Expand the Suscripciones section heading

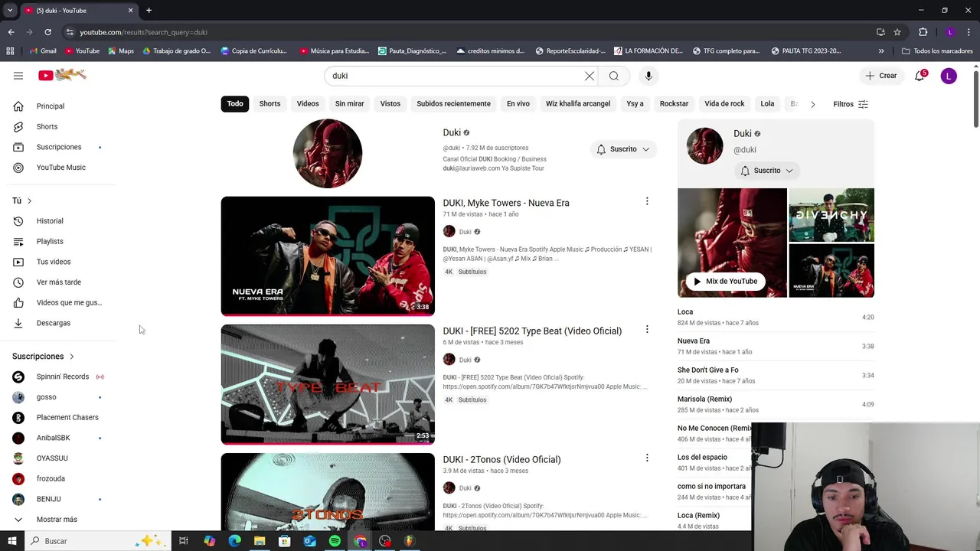tap(43, 357)
